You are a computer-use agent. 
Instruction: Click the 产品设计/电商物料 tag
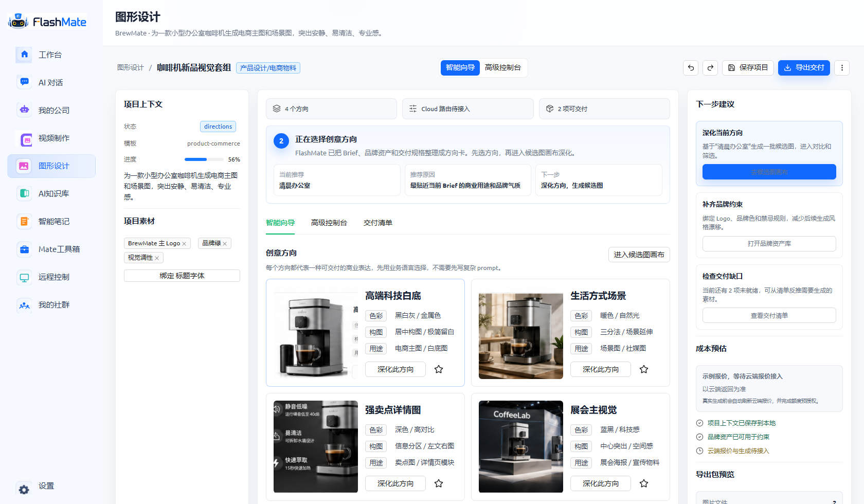(x=268, y=68)
